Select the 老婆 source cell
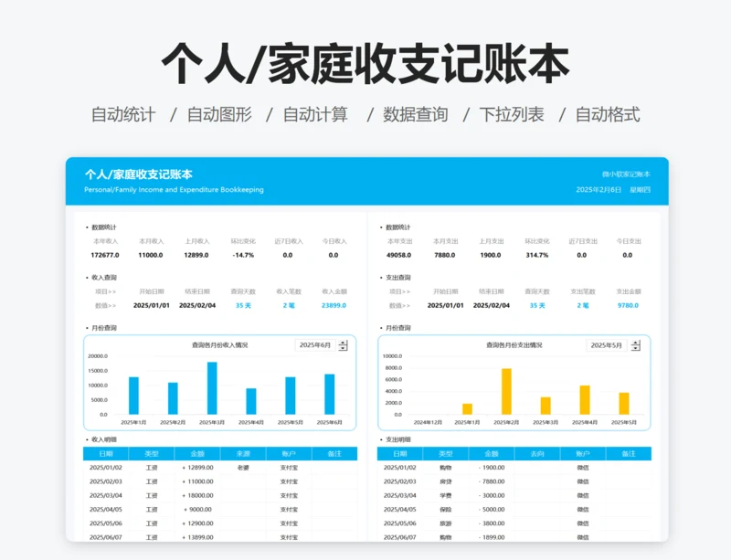731x560 pixels. point(243,468)
